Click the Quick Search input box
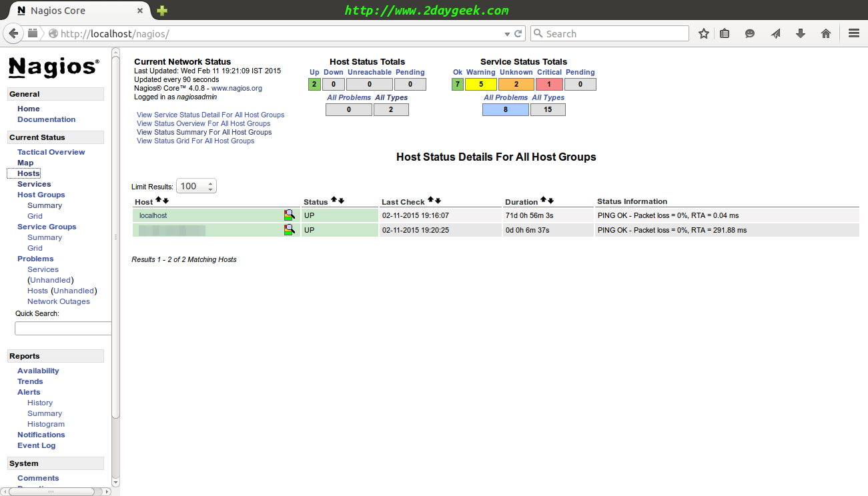The height and width of the screenshot is (496, 868). 63,328
